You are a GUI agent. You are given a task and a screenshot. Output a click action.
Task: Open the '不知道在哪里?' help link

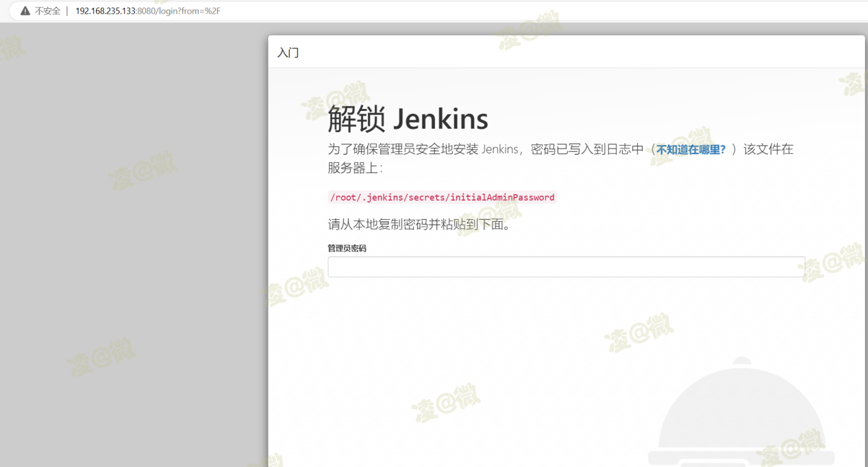(691, 149)
